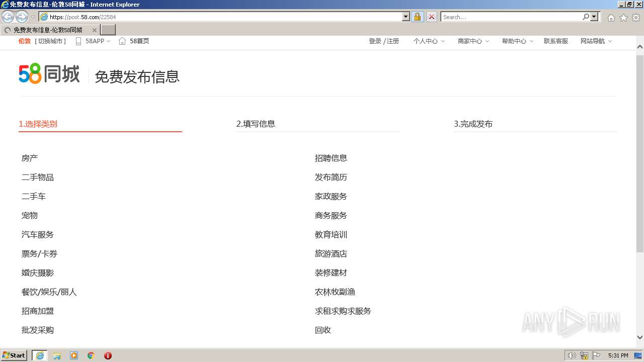The image size is (644, 362).
Task: Stop page loading with the X button
Action: click(432, 17)
